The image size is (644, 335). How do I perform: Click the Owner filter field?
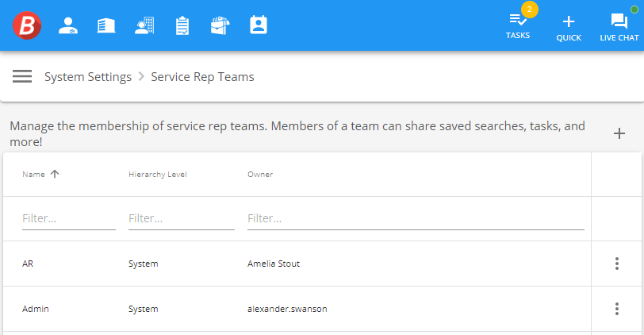click(x=416, y=218)
